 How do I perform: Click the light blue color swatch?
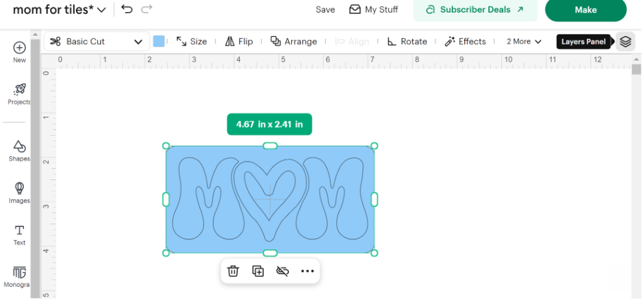tap(159, 42)
